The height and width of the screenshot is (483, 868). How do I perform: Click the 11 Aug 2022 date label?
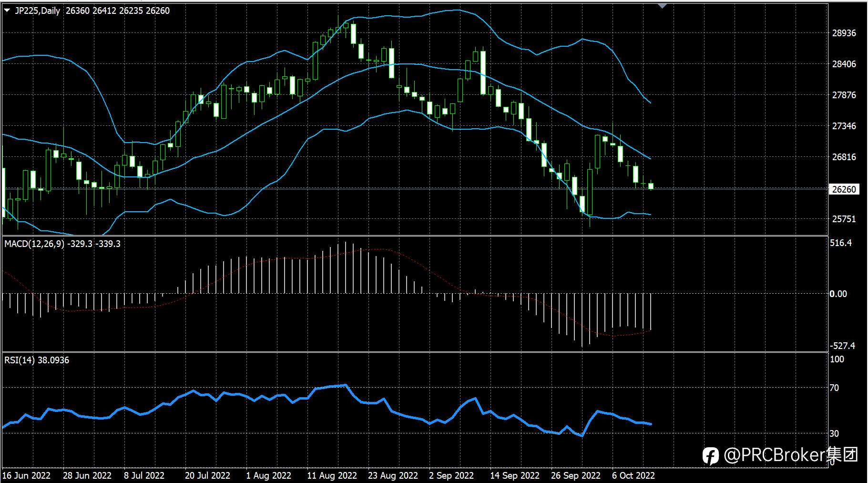click(x=332, y=475)
